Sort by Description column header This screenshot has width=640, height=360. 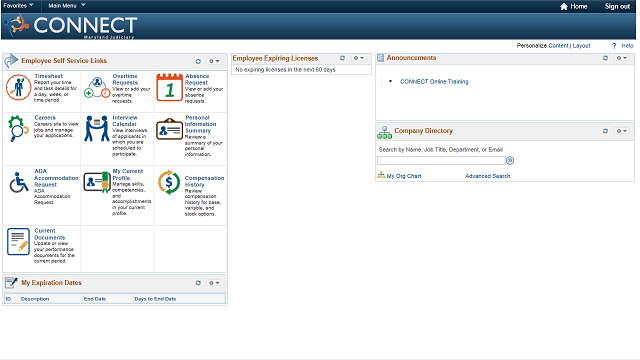(x=35, y=299)
